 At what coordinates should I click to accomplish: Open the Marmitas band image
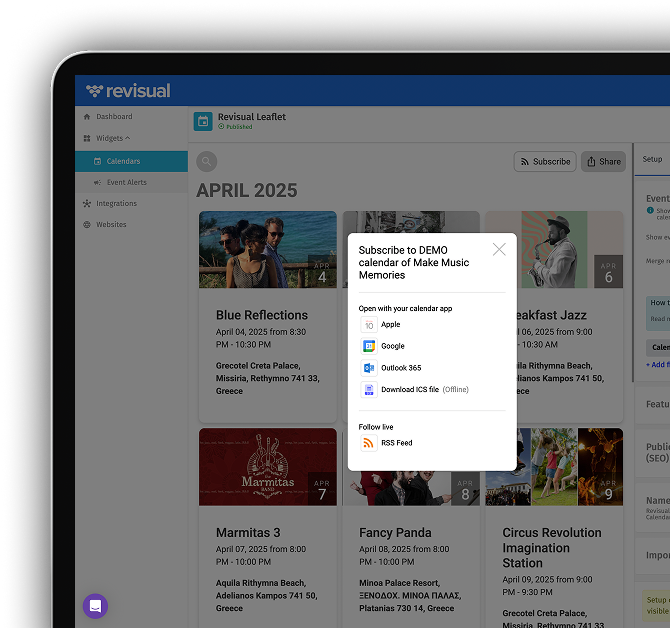point(267,467)
